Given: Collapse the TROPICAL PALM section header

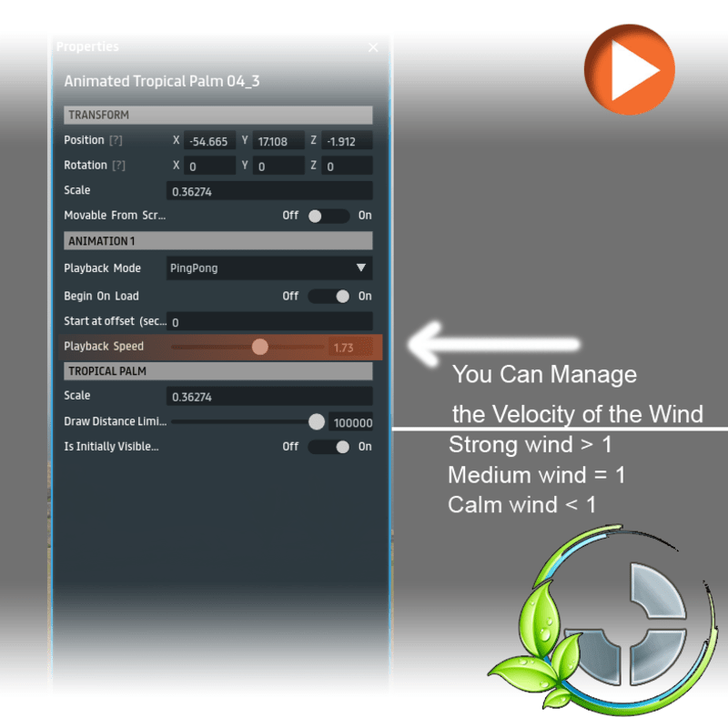Looking at the screenshot, I should 218,371.
